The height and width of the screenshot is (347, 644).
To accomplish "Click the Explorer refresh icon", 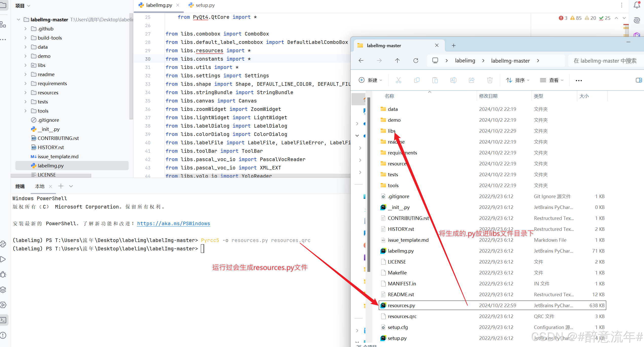I will (x=416, y=61).
